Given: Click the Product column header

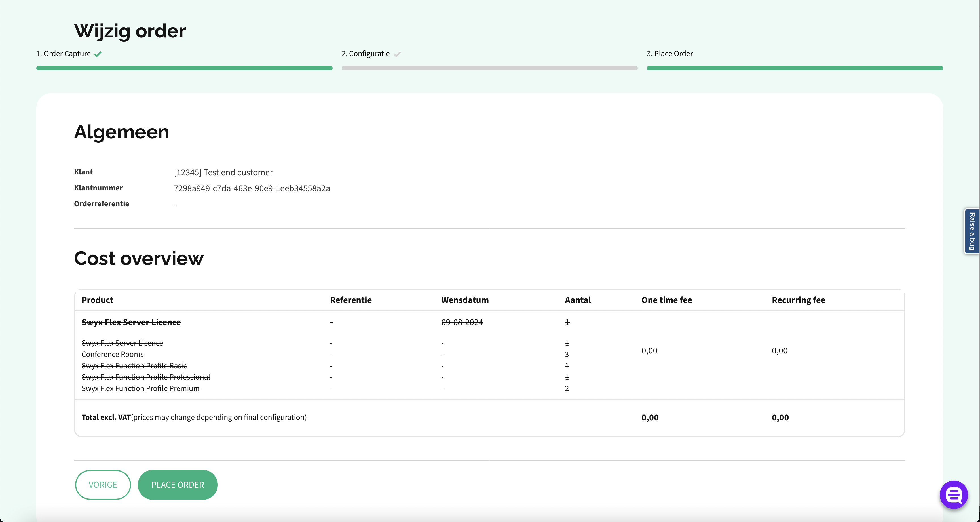Looking at the screenshot, I should click(97, 300).
